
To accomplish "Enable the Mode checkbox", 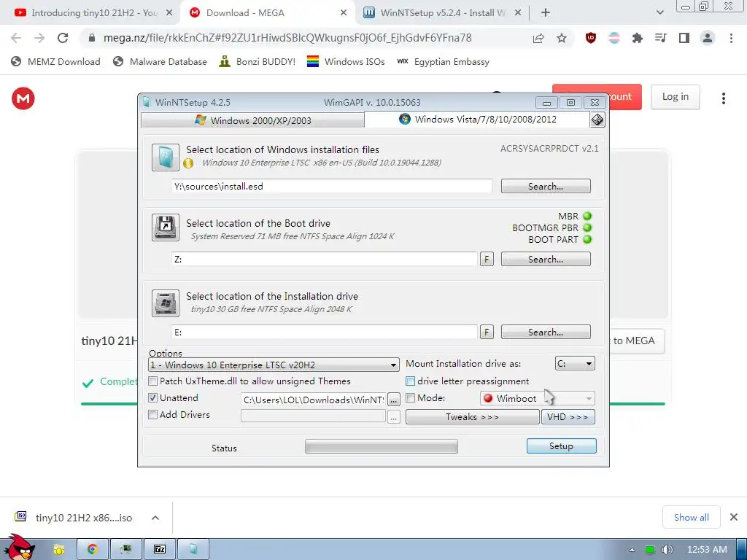I will coord(410,397).
